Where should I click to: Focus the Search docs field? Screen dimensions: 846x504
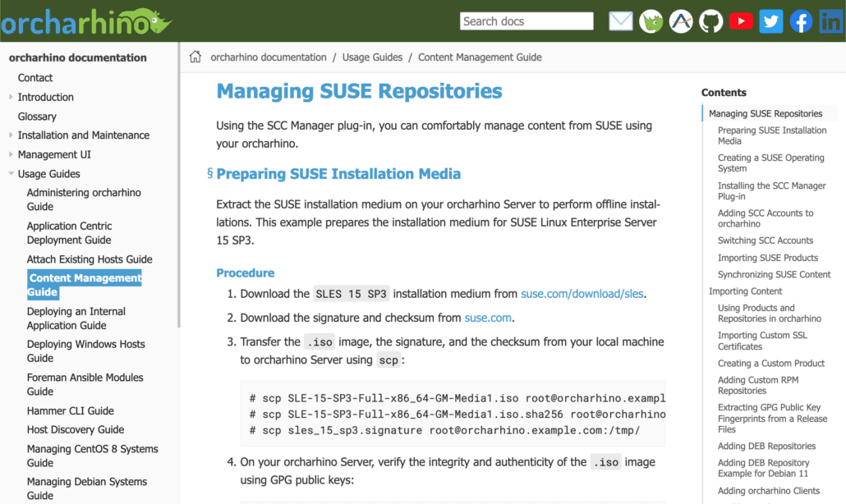pyautogui.click(x=526, y=21)
